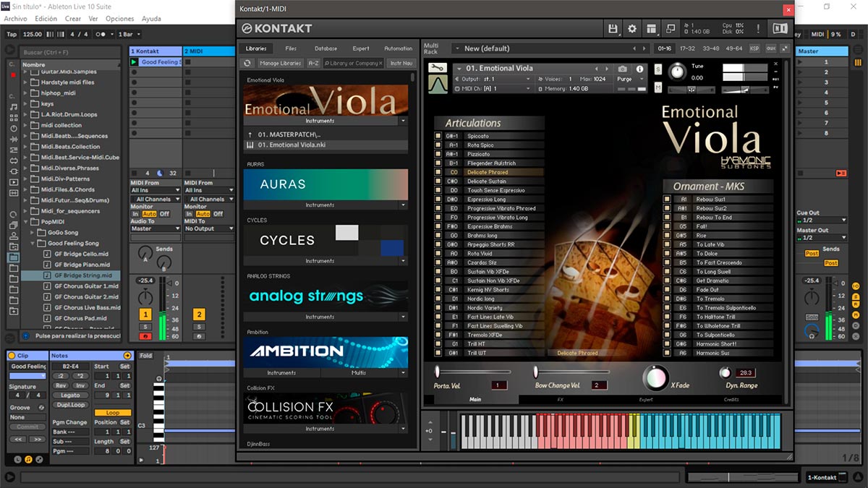Open track 1 Audio To Master dropdown
This screenshot has height=488, width=868.
coord(155,228)
